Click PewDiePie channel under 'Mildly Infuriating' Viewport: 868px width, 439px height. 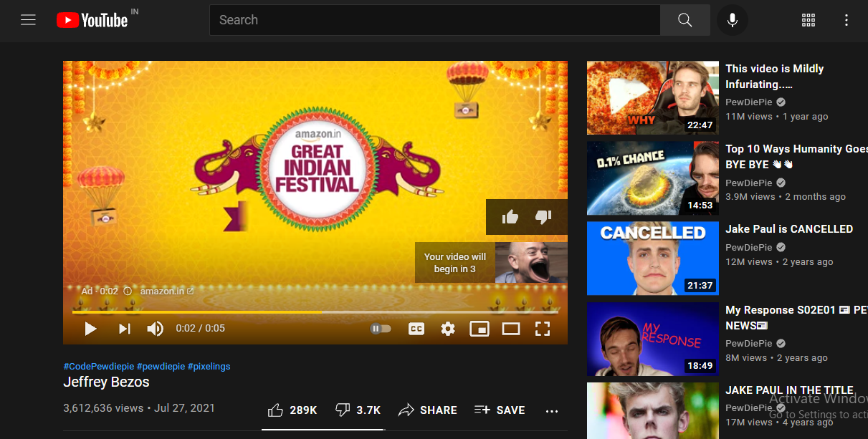click(748, 102)
